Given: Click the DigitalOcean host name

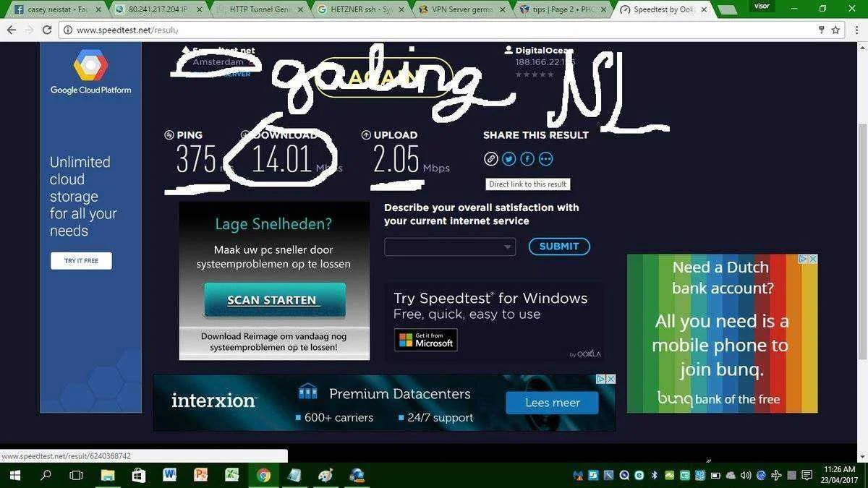Looking at the screenshot, I should click(x=544, y=51).
